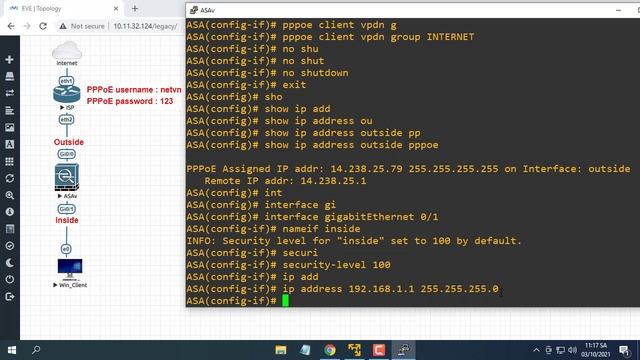Screen dimensions: 640x360
Task: Click the 'nameif inside' command line
Action: coord(273,229)
